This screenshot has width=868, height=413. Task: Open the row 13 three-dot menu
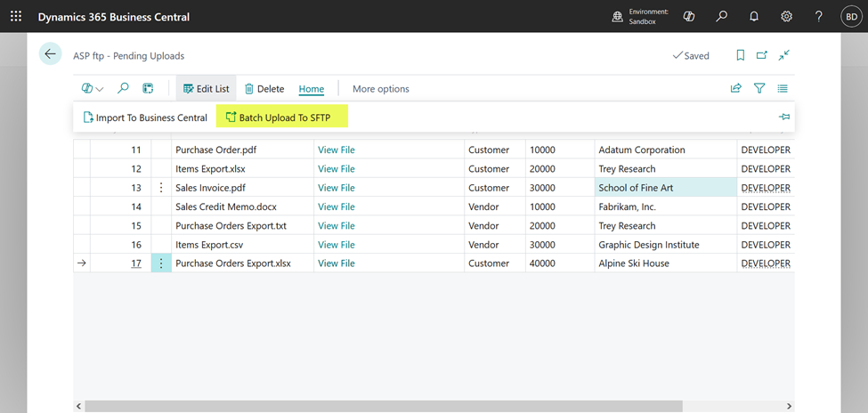161,188
